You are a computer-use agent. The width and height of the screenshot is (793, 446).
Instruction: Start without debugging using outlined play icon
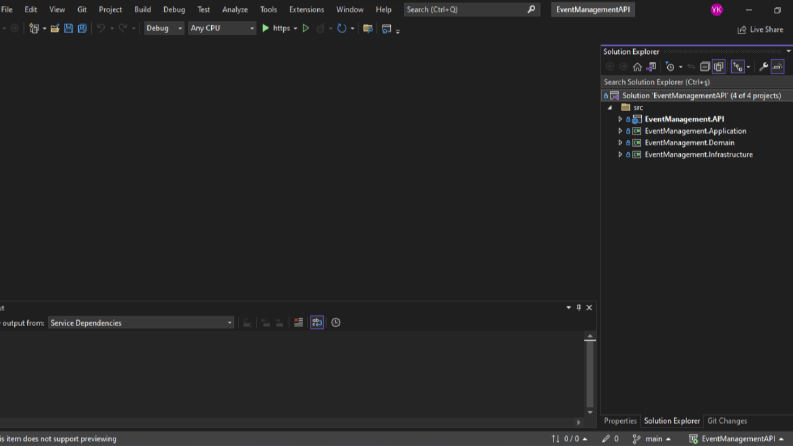pyautogui.click(x=306, y=28)
